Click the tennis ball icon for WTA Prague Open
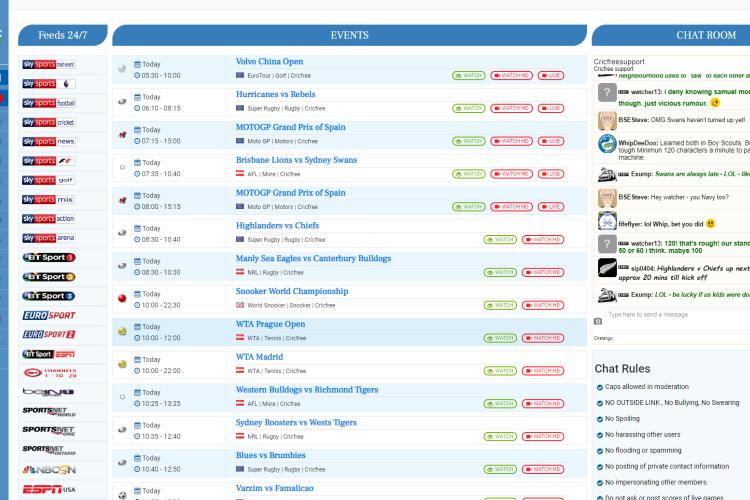This screenshot has width=750, height=500. [x=122, y=331]
